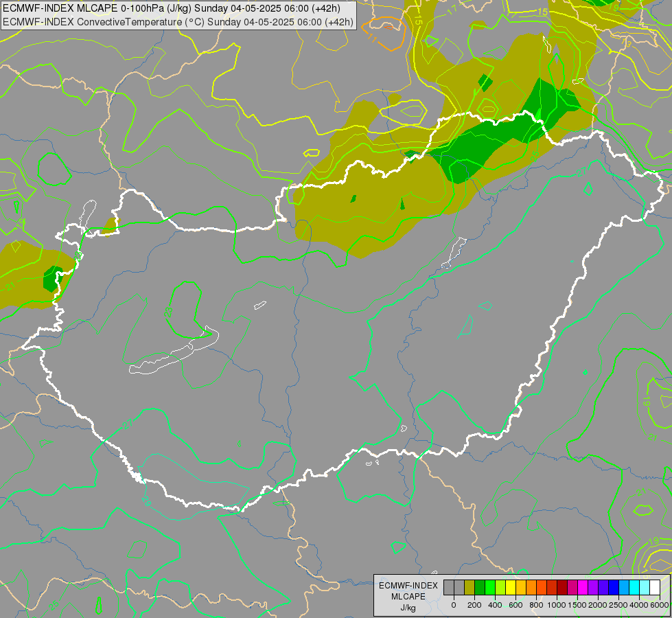This screenshot has height=618, width=672.
Task: Click the 17 contour label near top
Action: click(452, 10)
